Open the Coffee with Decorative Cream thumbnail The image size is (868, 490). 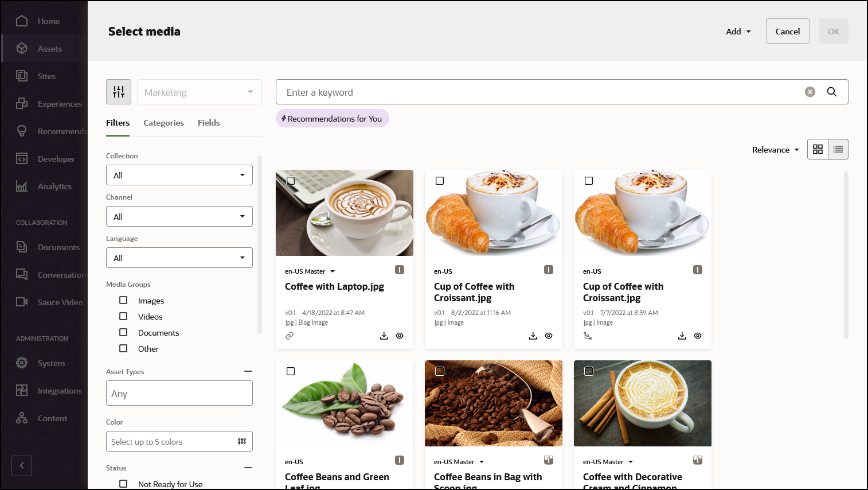pyautogui.click(x=643, y=403)
